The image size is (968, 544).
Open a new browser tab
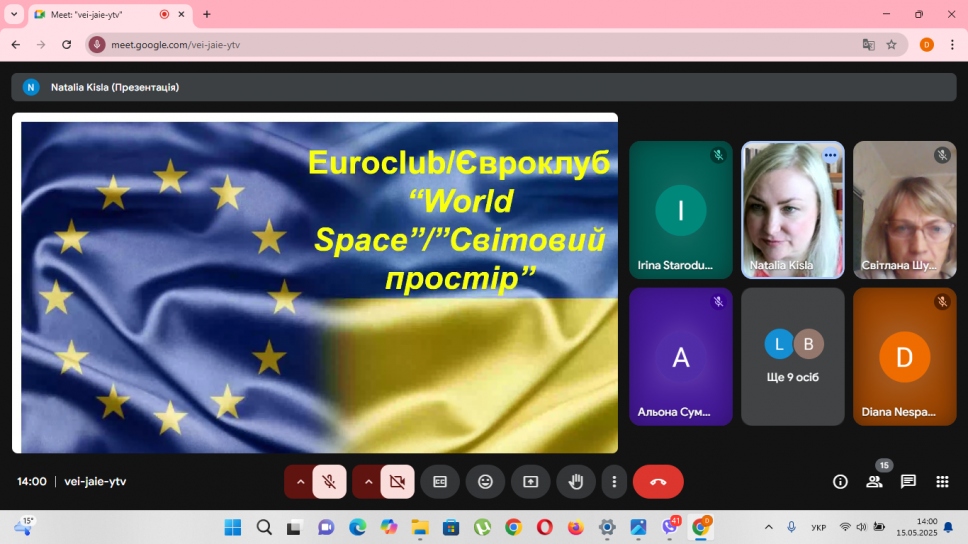point(207,14)
